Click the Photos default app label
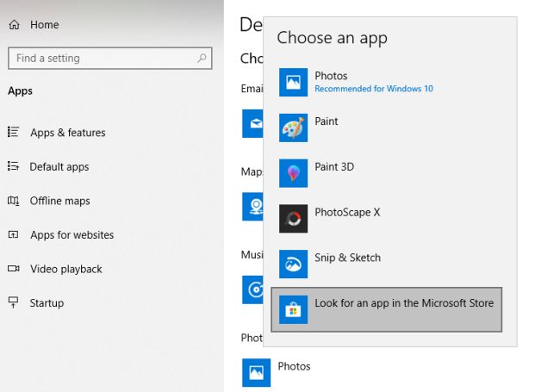 point(295,366)
